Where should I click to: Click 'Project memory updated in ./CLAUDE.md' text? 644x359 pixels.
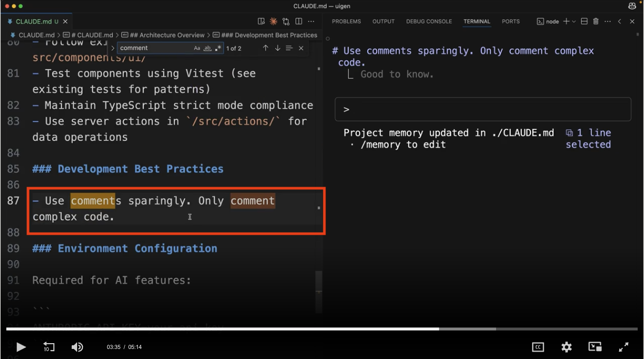[x=449, y=133]
